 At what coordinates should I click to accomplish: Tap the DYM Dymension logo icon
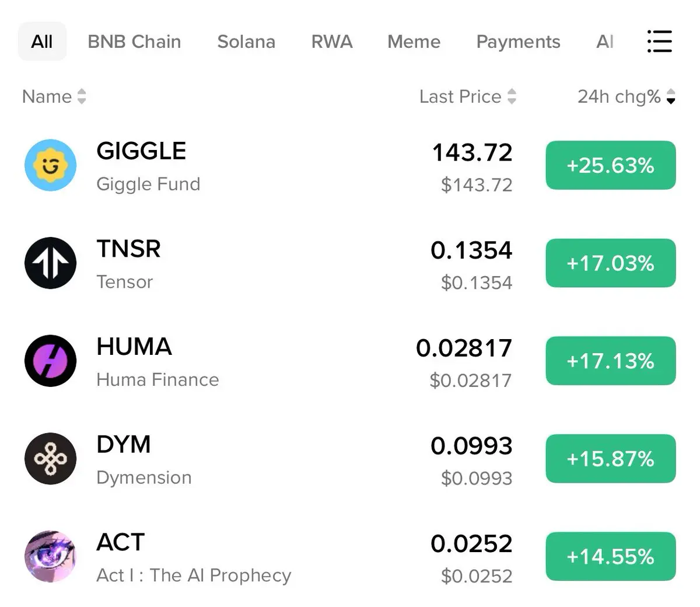pyautogui.click(x=50, y=459)
